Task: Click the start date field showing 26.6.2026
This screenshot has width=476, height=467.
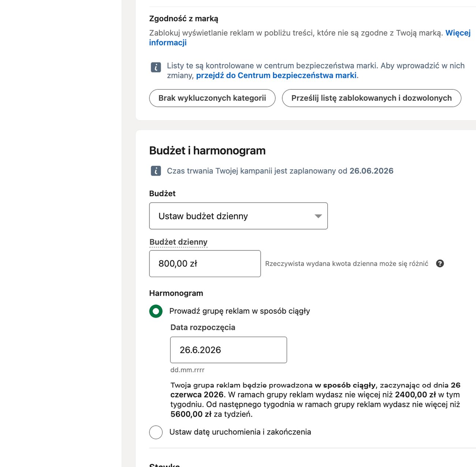Action: coord(228,350)
